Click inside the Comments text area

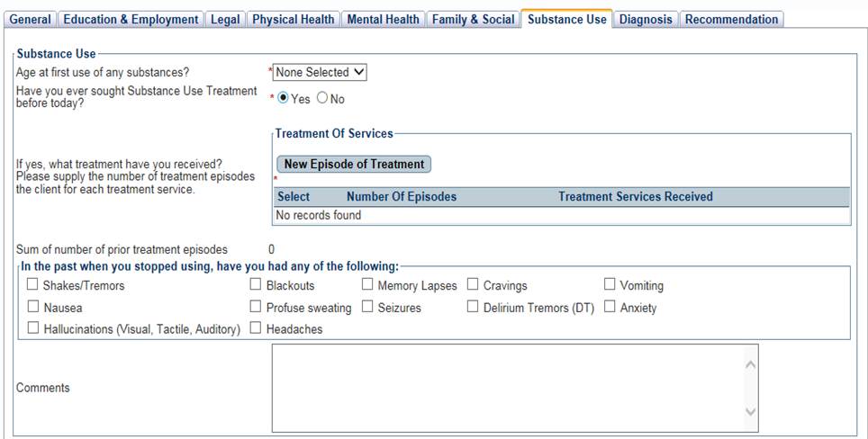click(504, 388)
